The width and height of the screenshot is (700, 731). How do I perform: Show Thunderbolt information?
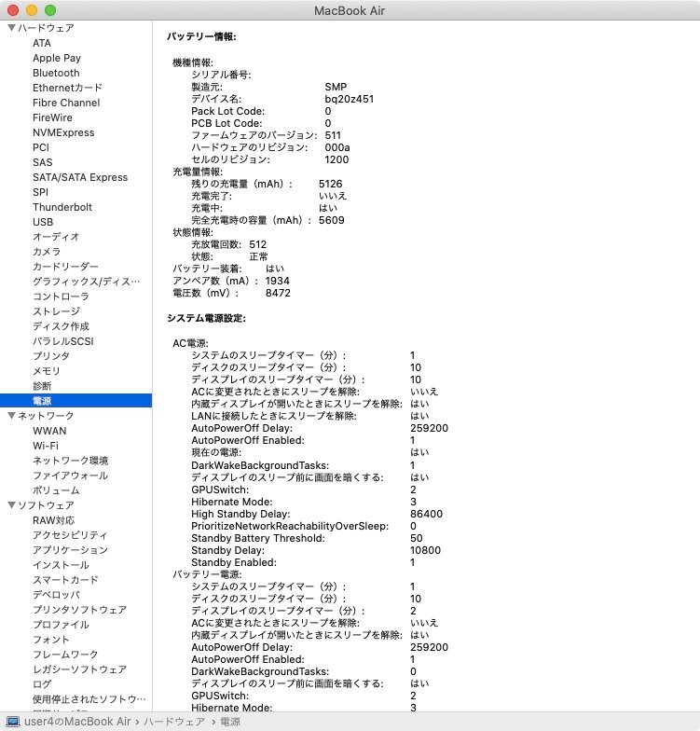62,207
